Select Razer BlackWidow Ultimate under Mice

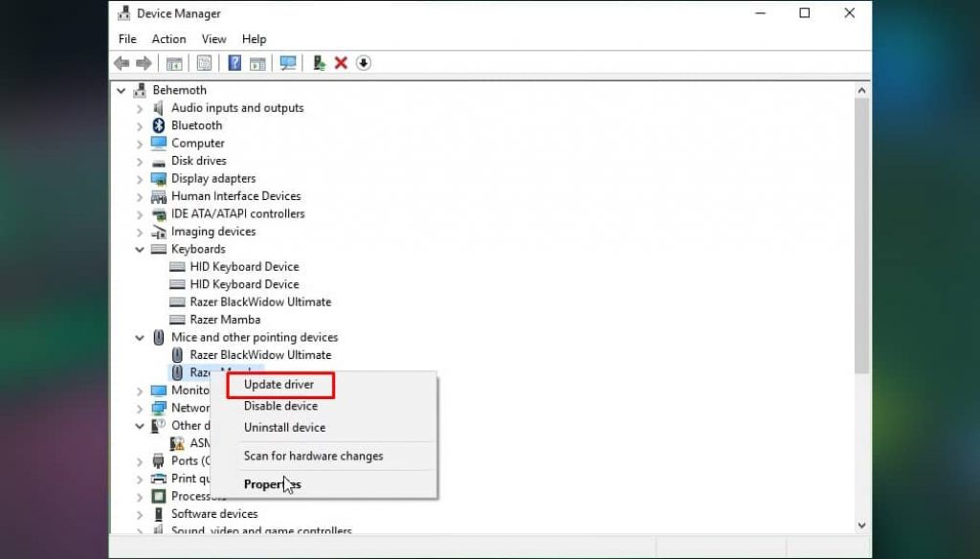click(x=260, y=355)
